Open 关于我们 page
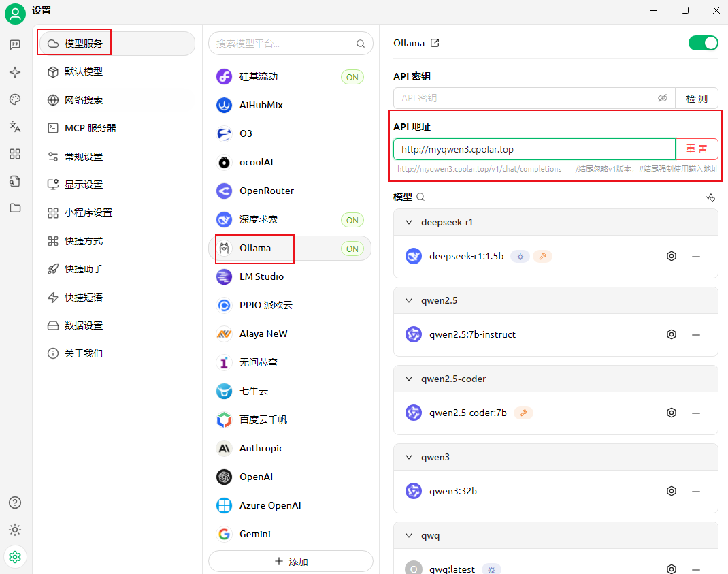 [x=117, y=353]
